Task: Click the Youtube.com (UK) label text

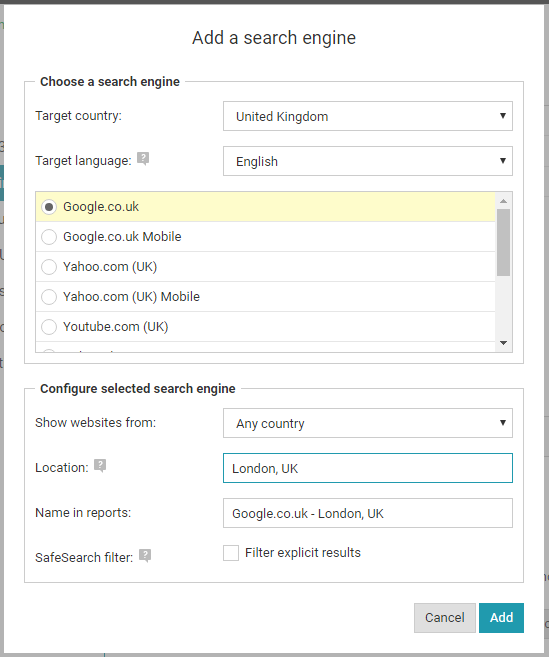Action: pos(116,327)
